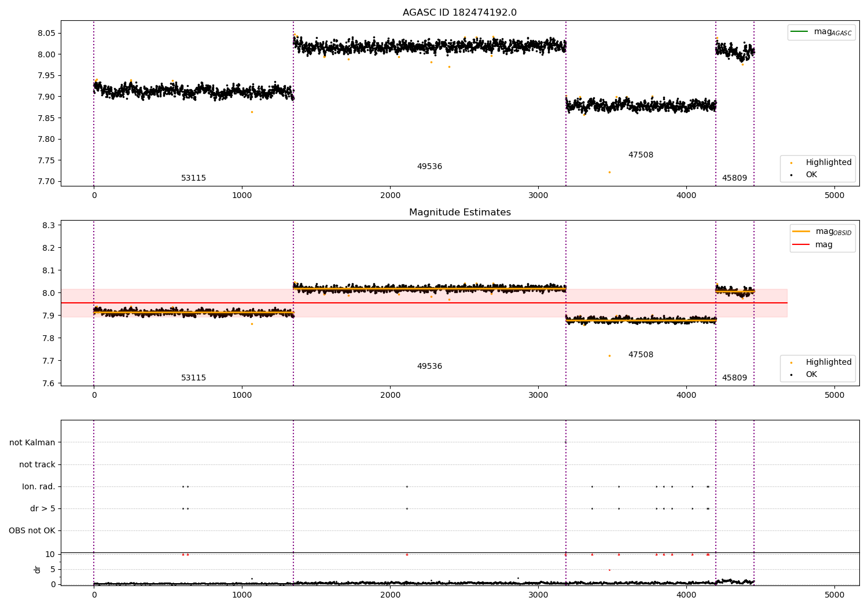
Task: Click 'Highlighted' in the Magnitude Estimates legend
Action: (x=822, y=362)
